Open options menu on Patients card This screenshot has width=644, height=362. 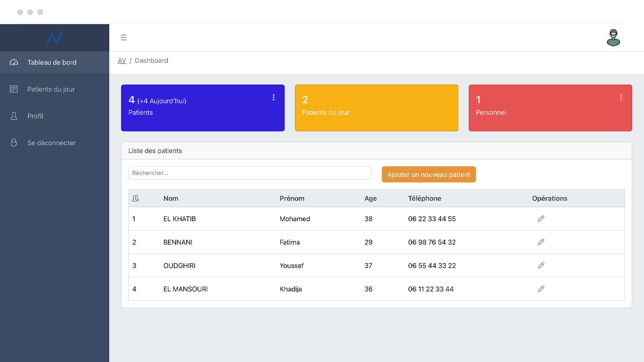(x=273, y=97)
